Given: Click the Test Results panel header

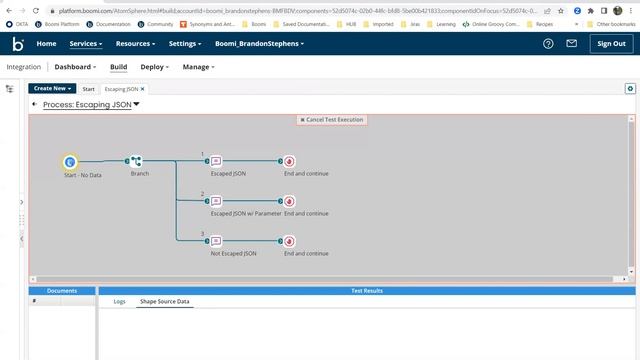Looking at the screenshot, I should click(367, 291).
